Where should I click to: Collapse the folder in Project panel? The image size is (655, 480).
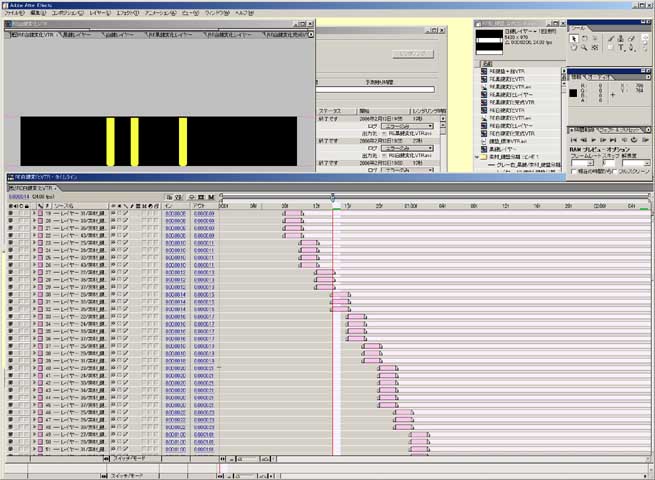(x=477, y=157)
